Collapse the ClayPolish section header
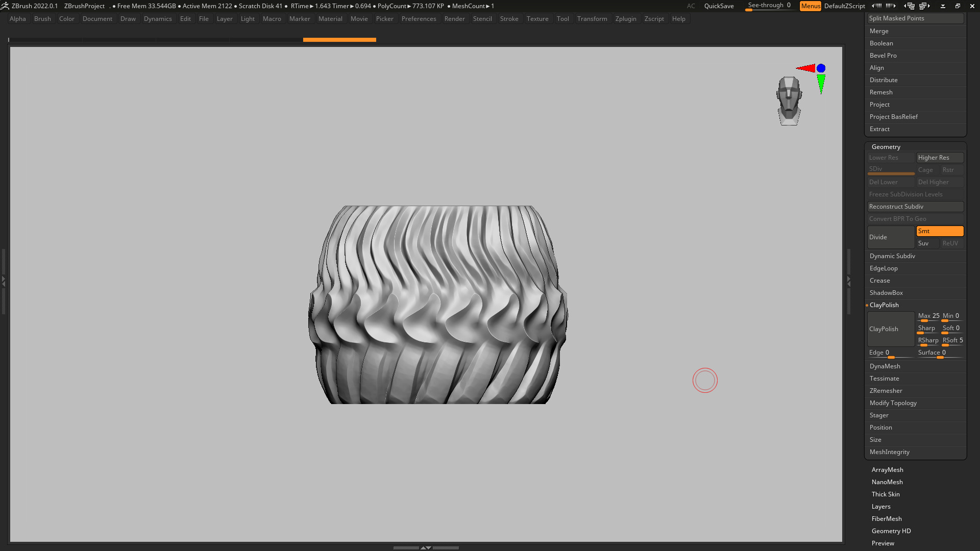 point(884,305)
